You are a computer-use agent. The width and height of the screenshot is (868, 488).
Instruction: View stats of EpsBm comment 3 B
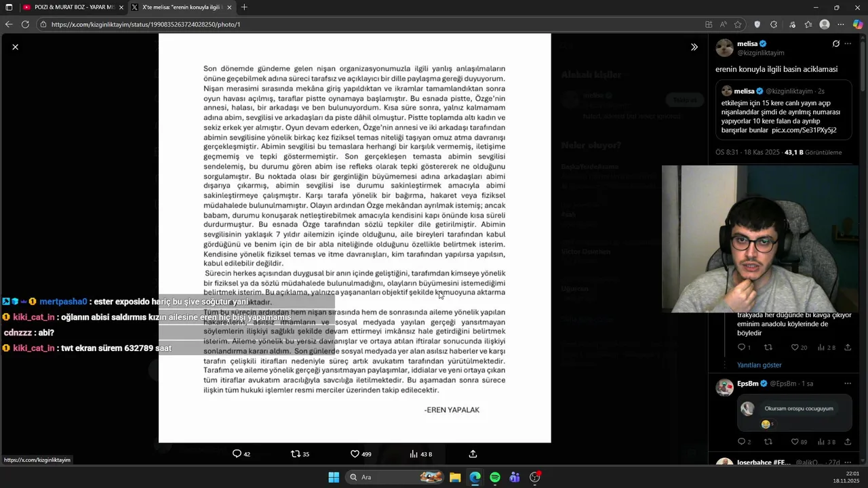(826, 442)
